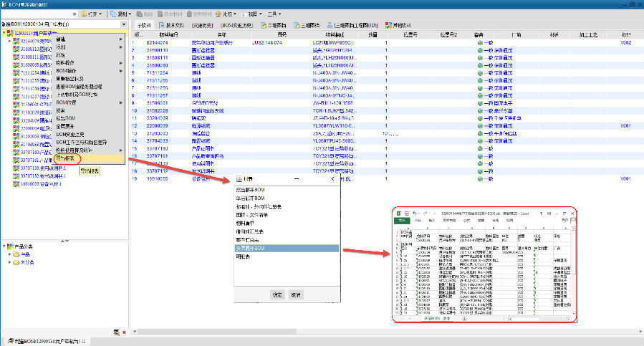Click the 取消 button in report dialog
This screenshot has height=346, width=644.
[296, 294]
